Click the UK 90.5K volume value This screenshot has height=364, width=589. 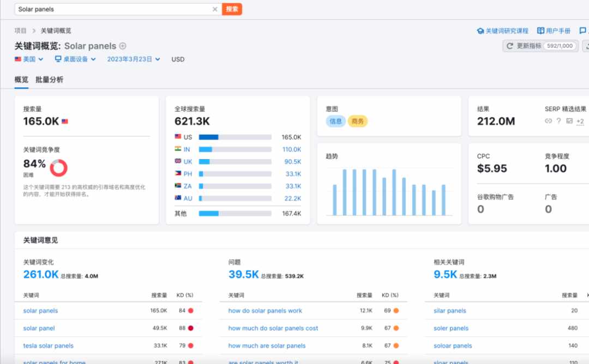coord(293,162)
